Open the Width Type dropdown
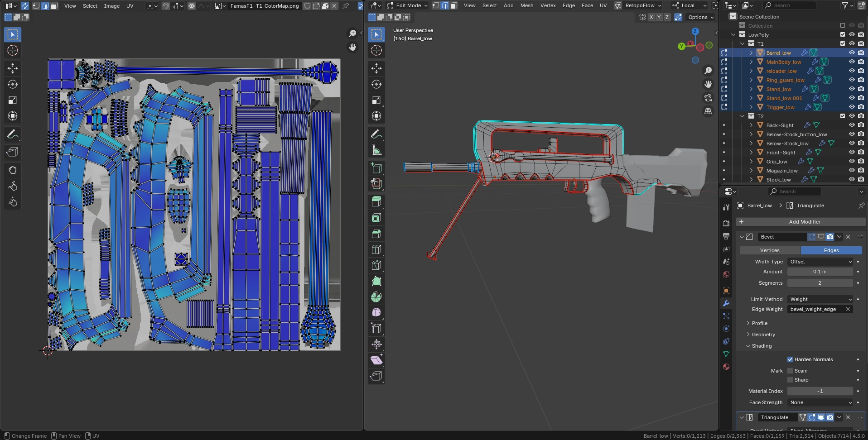 pos(820,262)
